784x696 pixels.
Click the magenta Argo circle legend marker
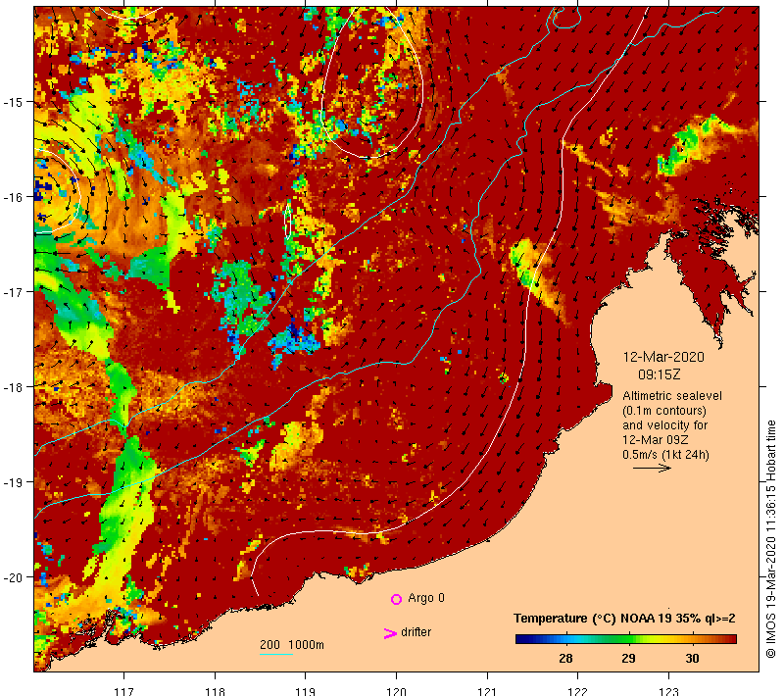point(396,599)
